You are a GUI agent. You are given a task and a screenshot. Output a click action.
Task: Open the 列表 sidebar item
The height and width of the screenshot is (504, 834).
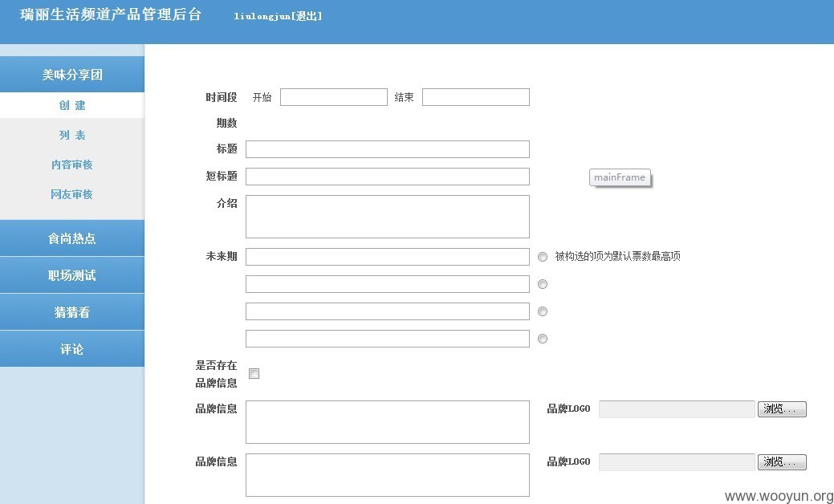(71, 135)
